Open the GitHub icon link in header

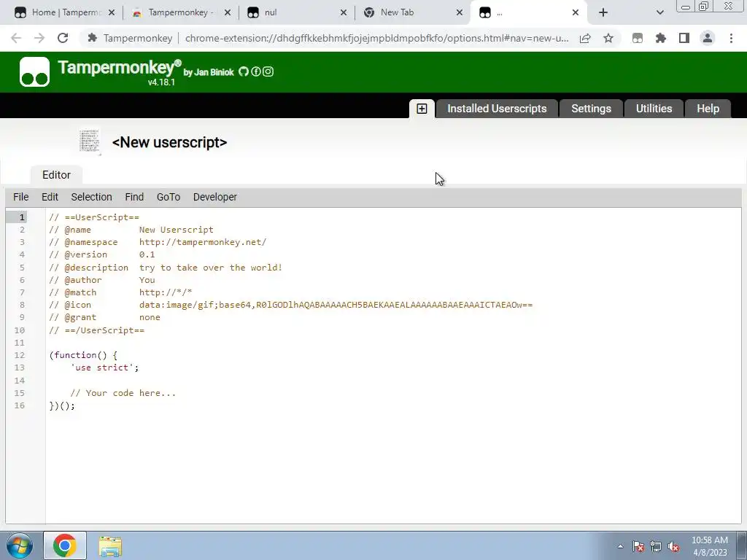pyautogui.click(x=244, y=72)
